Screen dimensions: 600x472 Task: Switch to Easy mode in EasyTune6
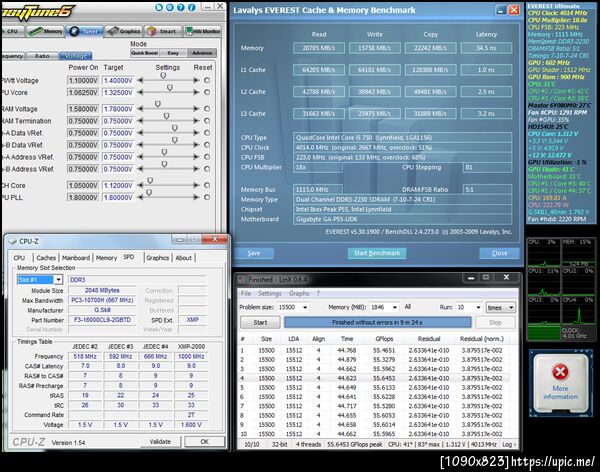173,53
